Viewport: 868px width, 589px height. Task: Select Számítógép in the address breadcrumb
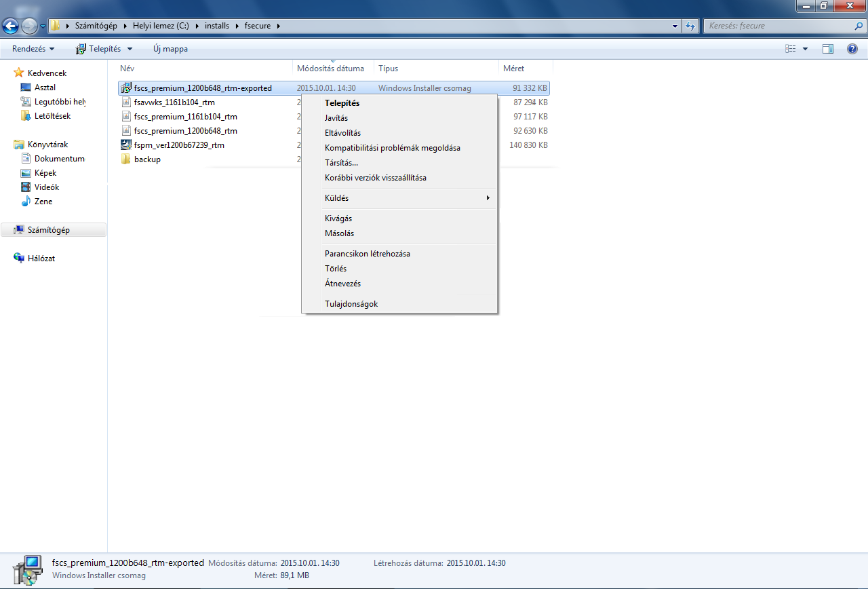tap(96, 26)
